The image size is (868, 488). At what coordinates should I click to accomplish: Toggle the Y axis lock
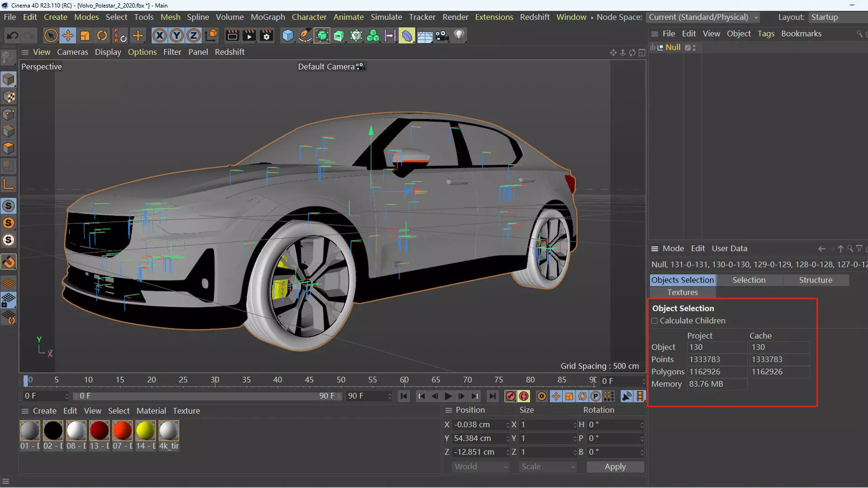click(x=176, y=35)
